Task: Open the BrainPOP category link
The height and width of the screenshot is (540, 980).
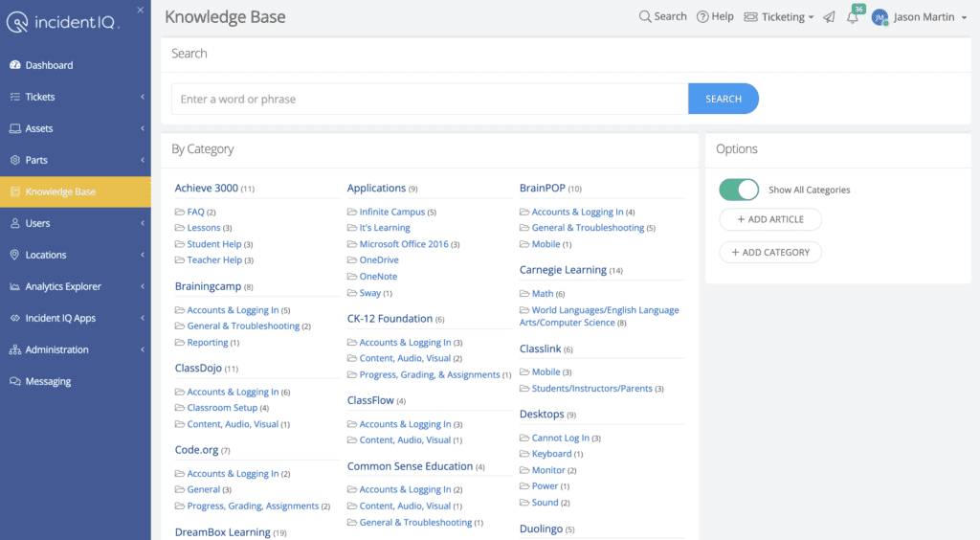Action: pos(542,188)
